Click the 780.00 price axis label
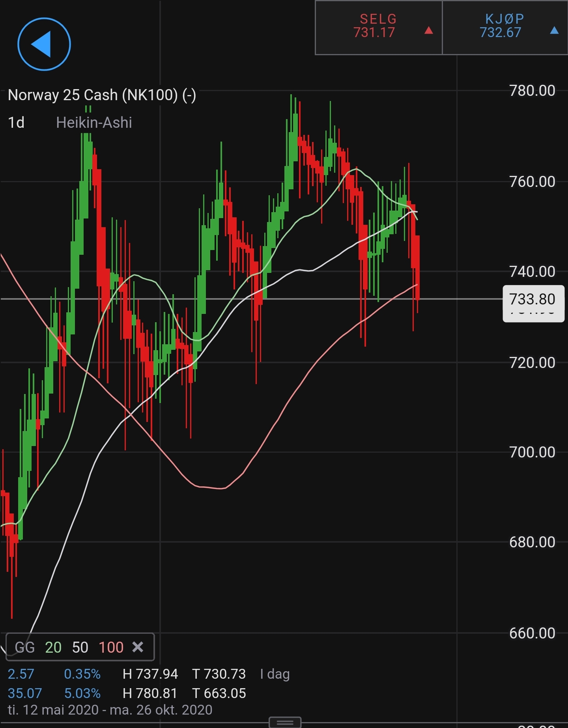Viewport: 568px width, 728px height. coord(532,91)
